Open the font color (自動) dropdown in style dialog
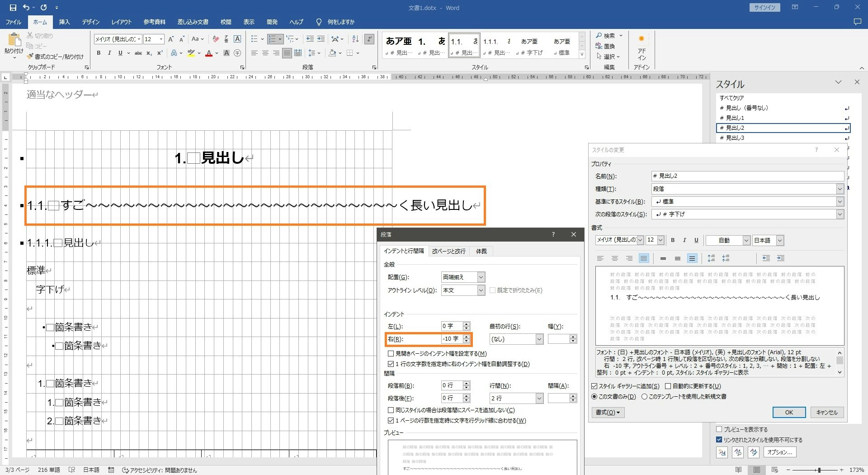 [746, 240]
